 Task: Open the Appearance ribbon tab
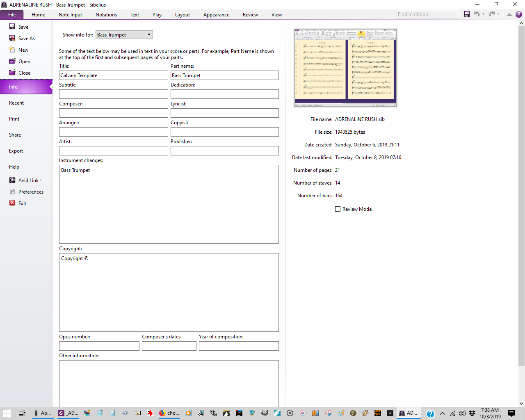coord(216,14)
